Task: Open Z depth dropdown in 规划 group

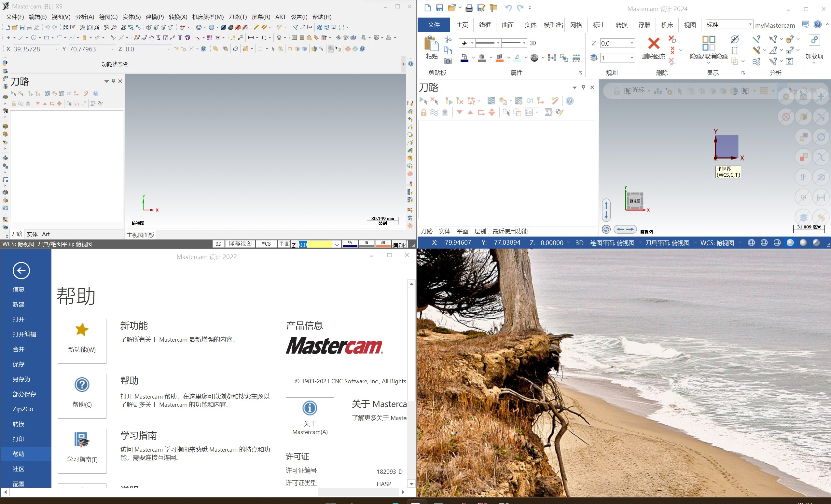Action: [632, 43]
